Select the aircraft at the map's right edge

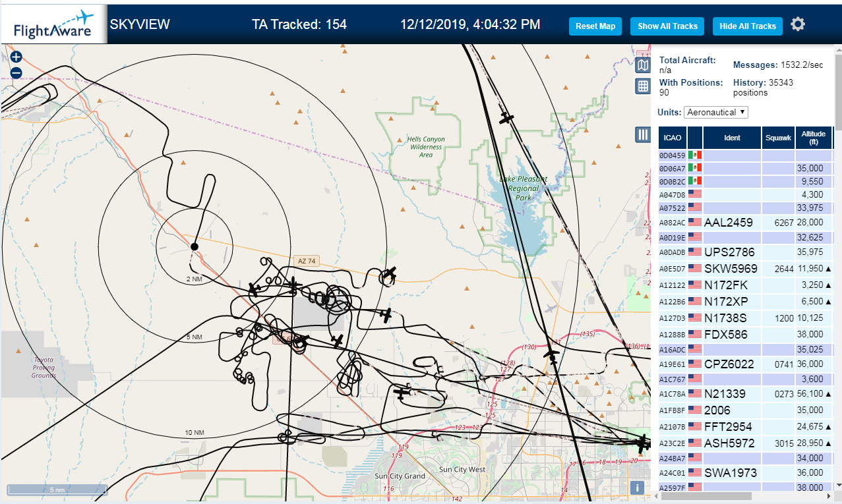(x=642, y=443)
